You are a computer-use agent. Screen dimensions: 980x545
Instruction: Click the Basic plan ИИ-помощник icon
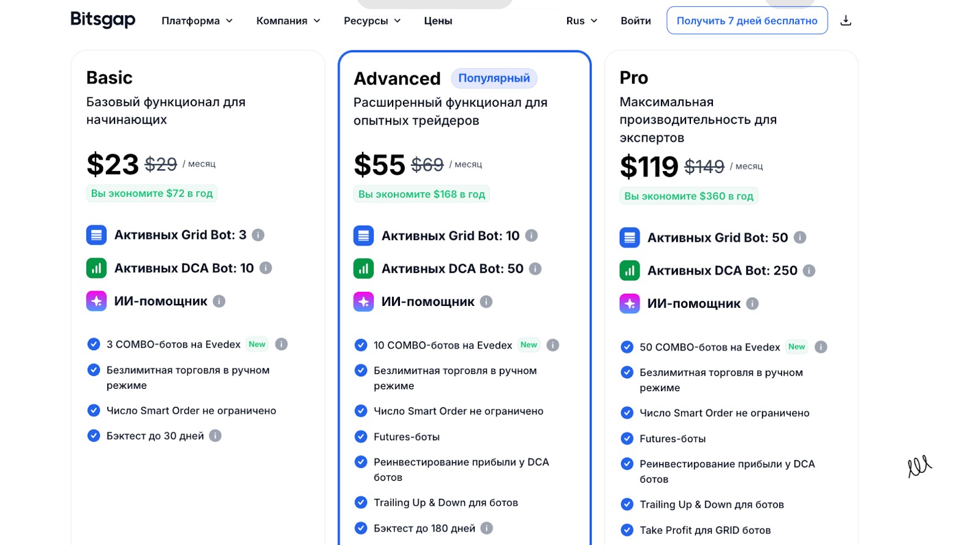tap(96, 301)
